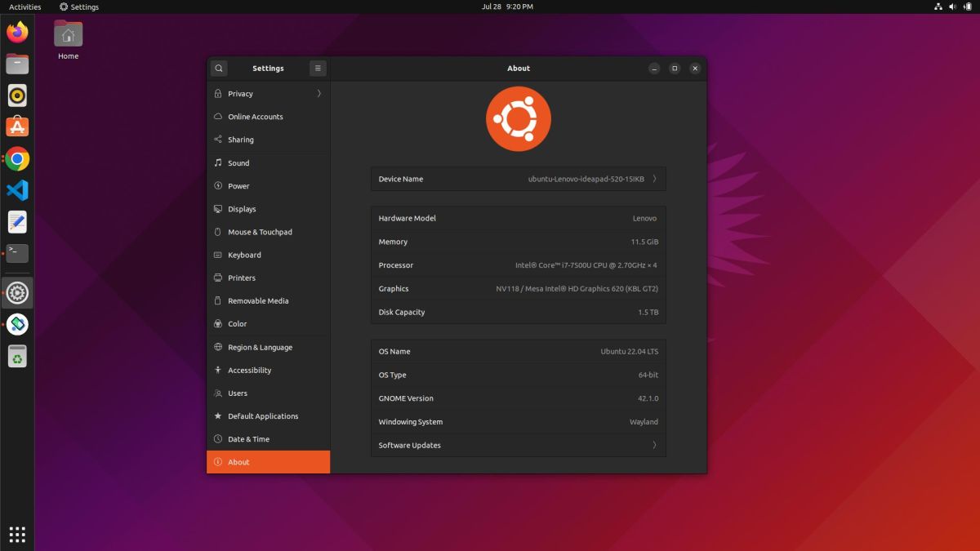Click Activities in top bar
The width and height of the screenshot is (980, 551).
click(24, 7)
